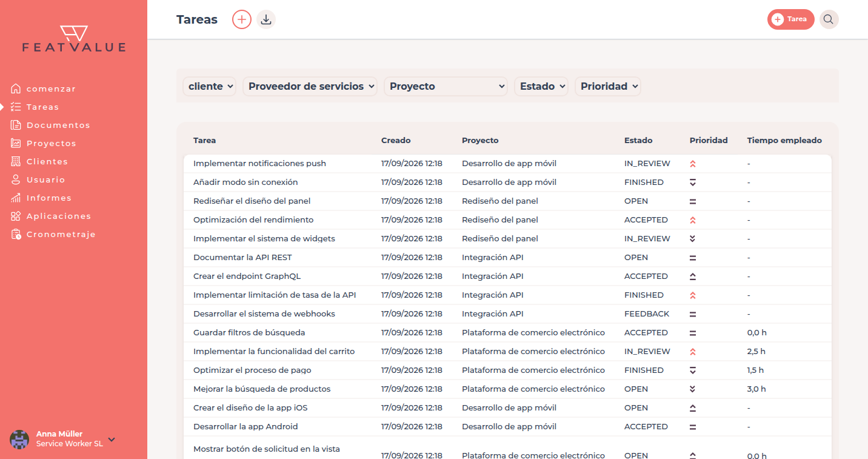Screen dimensions: 868x459
Task: Click the Prioridad column header
Action: [x=709, y=140]
